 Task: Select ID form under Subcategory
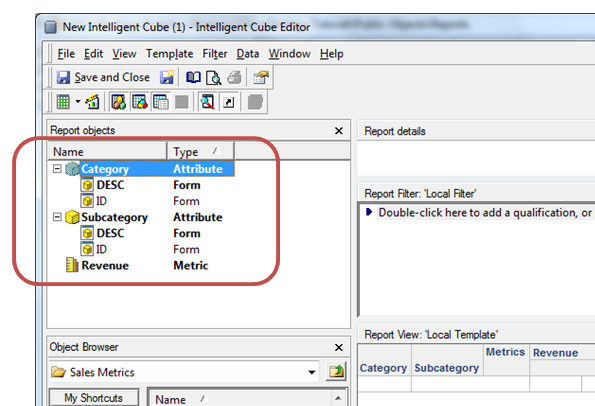coord(101,249)
